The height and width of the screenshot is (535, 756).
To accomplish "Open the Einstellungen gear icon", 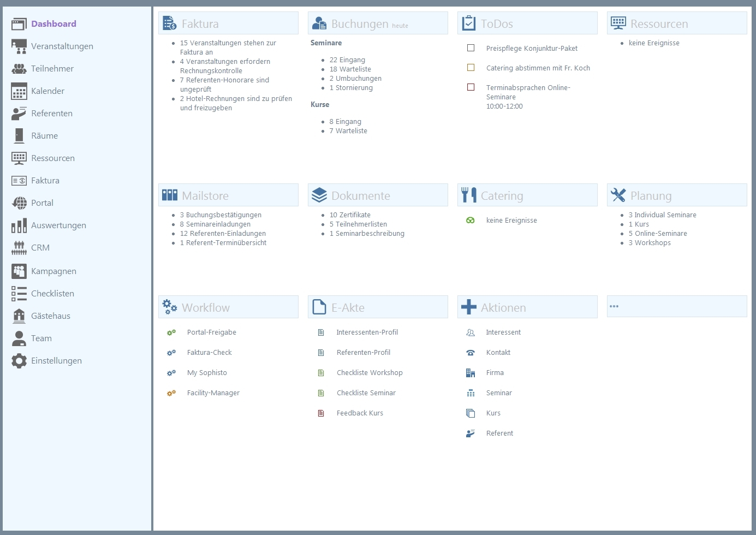I will tap(19, 361).
